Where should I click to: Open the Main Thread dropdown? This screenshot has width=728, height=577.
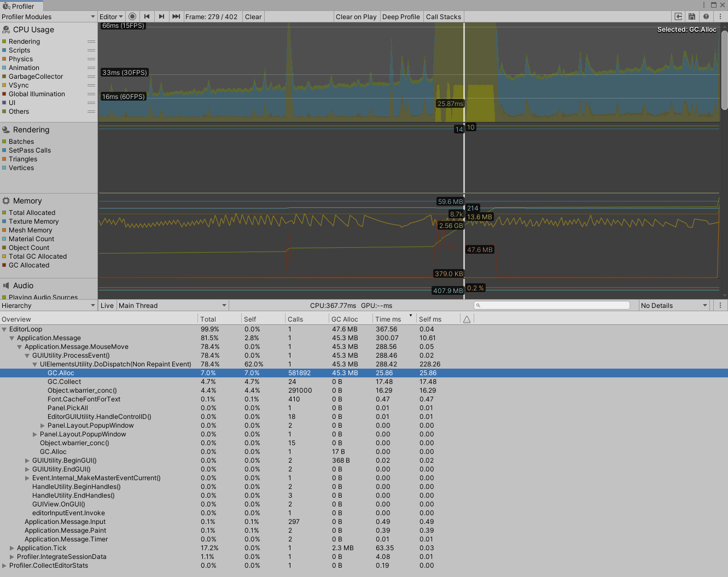point(171,305)
